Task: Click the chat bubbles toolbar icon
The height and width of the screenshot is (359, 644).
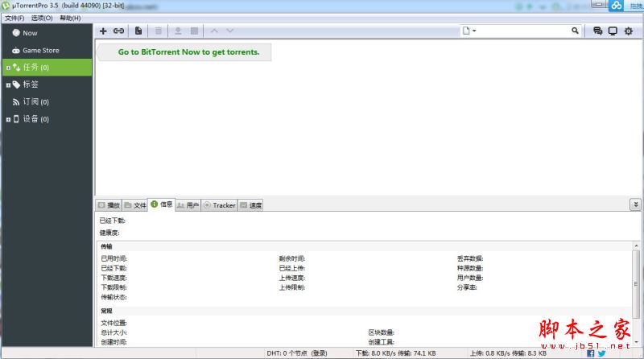Action: [597, 31]
